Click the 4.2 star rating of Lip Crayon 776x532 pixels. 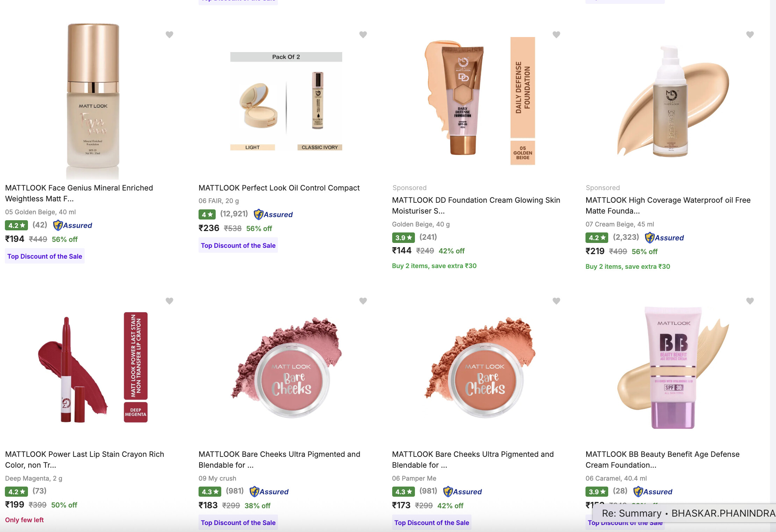pyautogui.click(x=16, y=492)
